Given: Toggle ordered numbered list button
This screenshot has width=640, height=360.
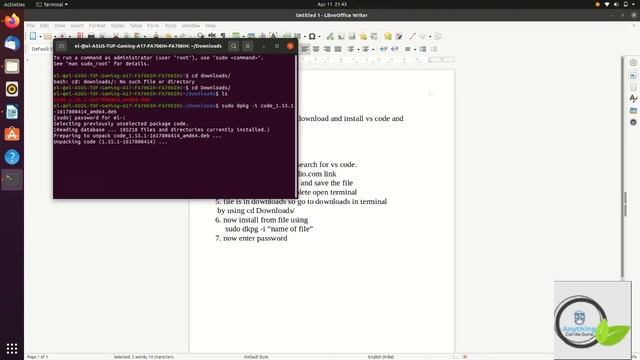Looking at the screenshot, I should [x=365, y=49].
